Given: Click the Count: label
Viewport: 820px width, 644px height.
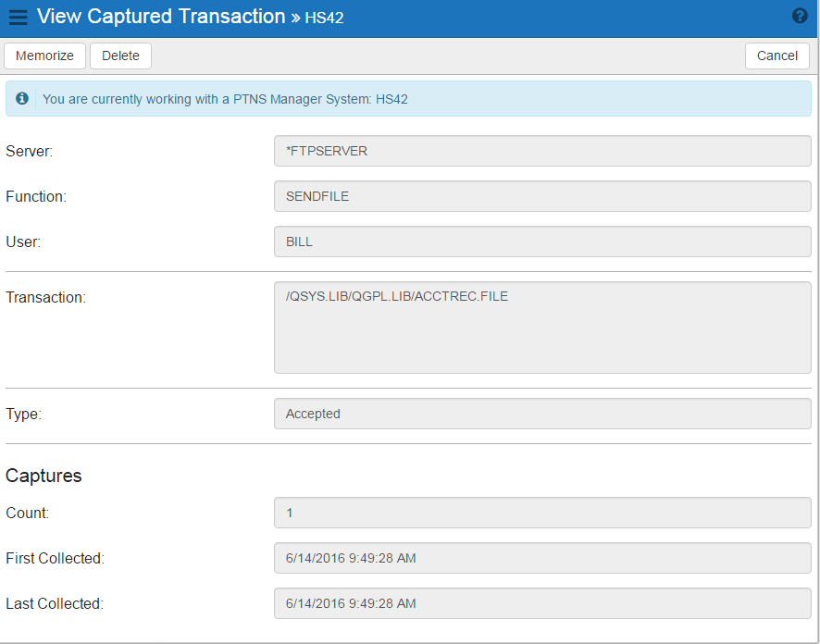Looking at the screenshot, I should coord(27,513).
